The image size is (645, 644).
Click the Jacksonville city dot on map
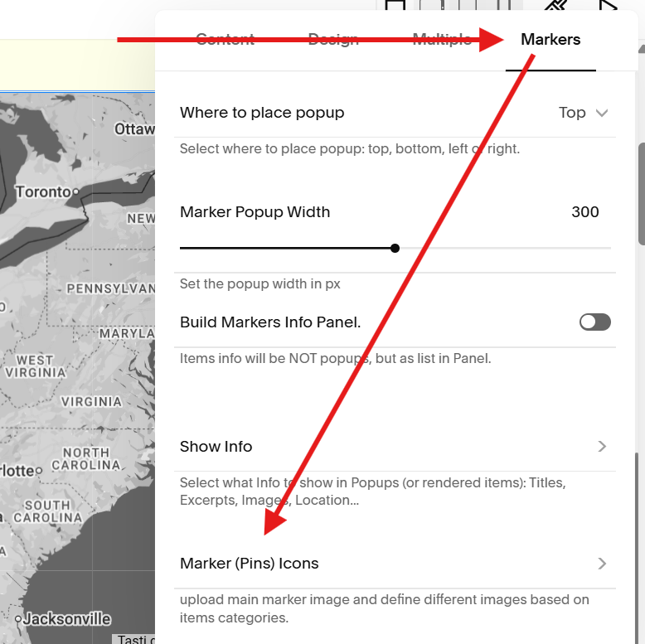[17, 618]
